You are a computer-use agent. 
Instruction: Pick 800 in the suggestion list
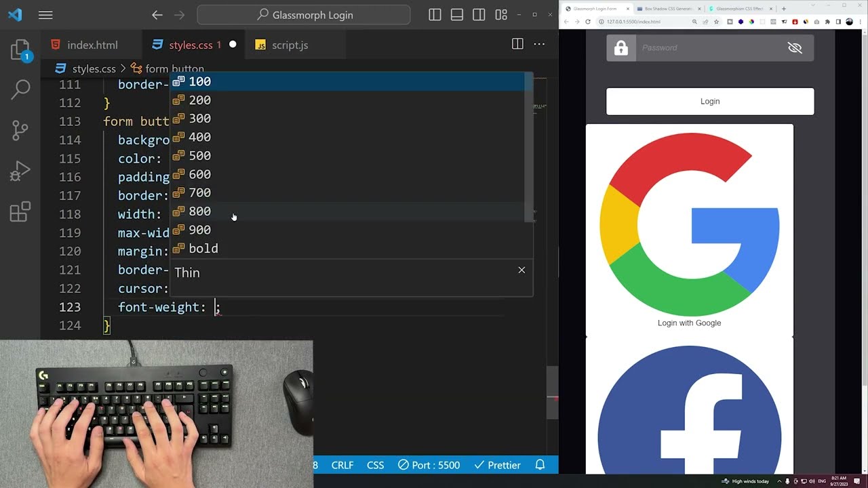347,211
